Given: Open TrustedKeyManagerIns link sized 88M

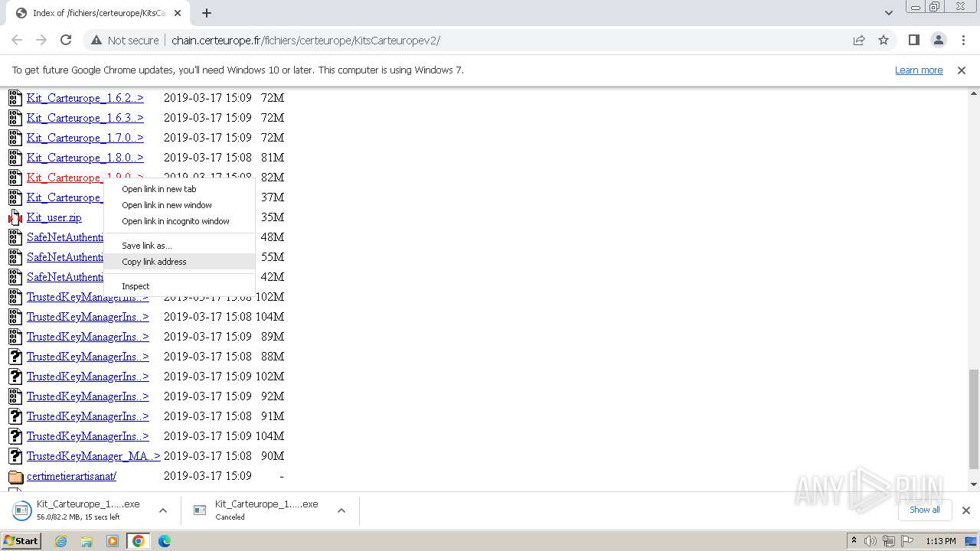Looking at the screenshot, I should pos(88,357).
